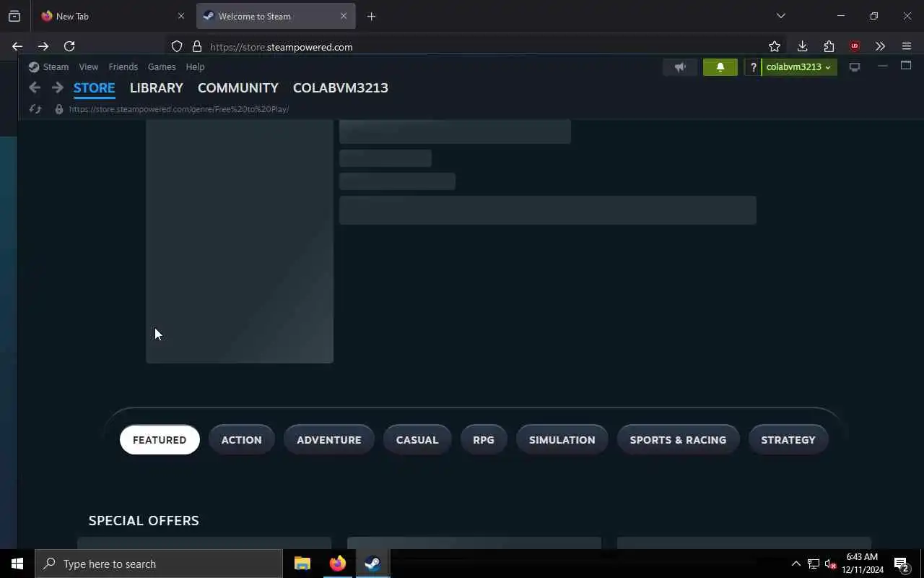Click the Steam forward navigation arrow

[x=58, y=87]
